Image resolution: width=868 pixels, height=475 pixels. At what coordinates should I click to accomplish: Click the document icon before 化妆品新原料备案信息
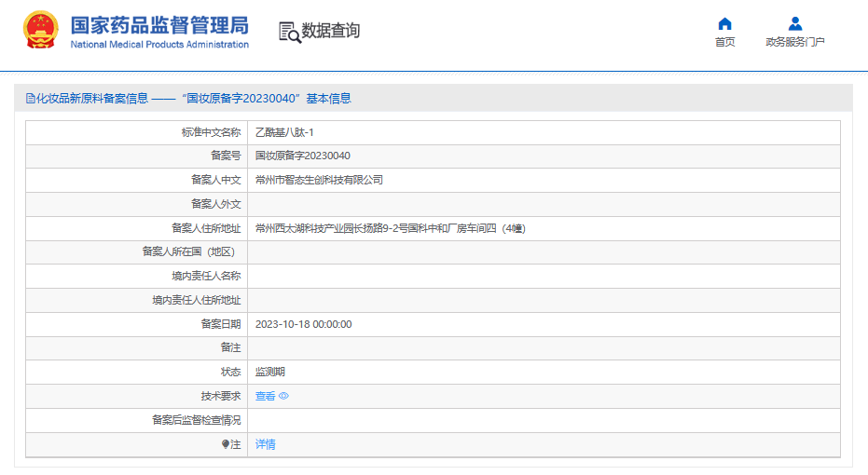31,99
